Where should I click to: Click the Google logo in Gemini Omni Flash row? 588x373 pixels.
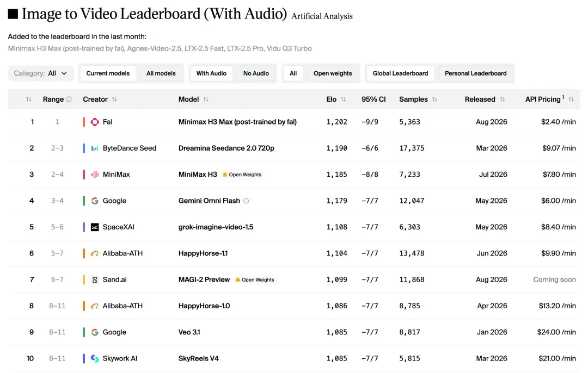pyautogui.click(x=95, y=201)
